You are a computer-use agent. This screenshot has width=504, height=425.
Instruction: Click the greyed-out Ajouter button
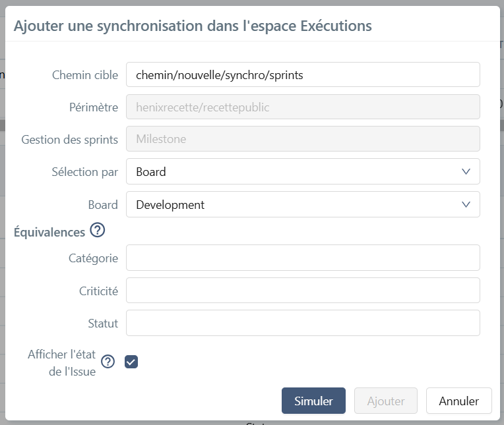click(x=386, y=401)
